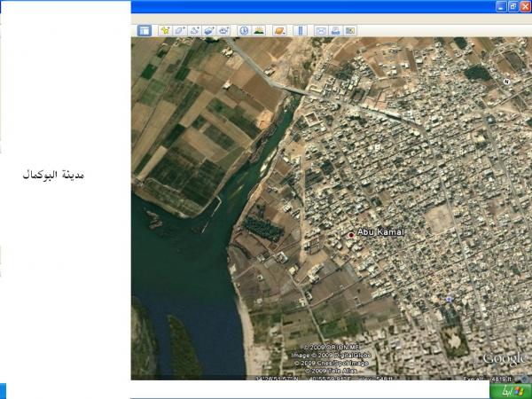Minimize the Google Earth window
532x399 pixels.
[500, 5]
